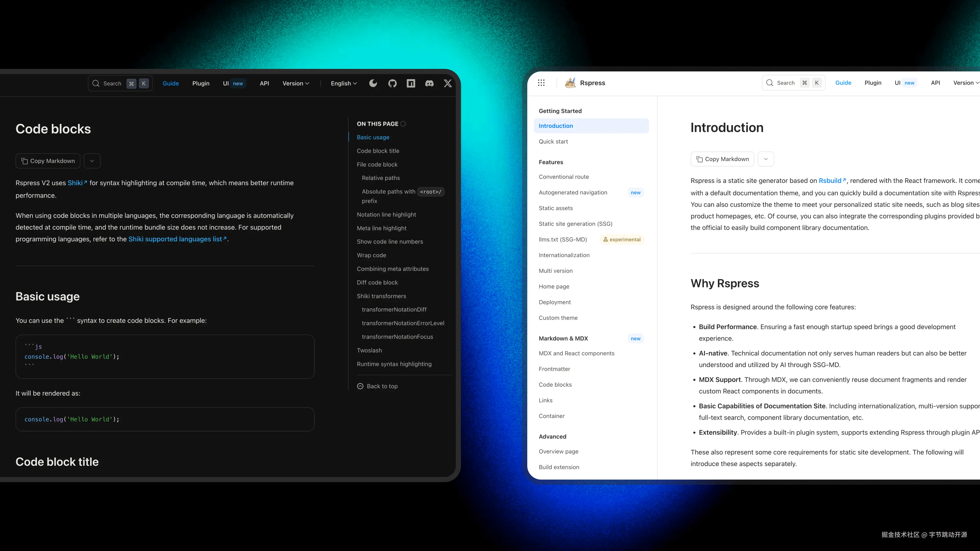Screen dimensions: 980x551
Task: Select the Guide tab in dark window
Action: point(171,83)
